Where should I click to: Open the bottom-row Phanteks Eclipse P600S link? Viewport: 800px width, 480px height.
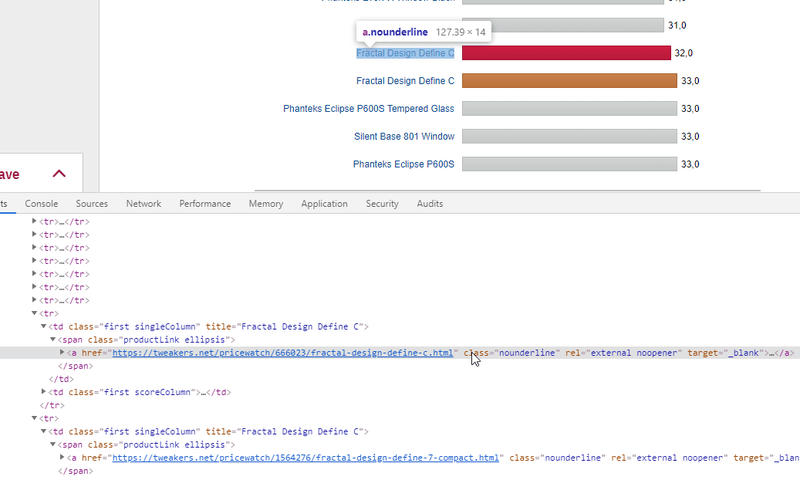click(404, 164)
